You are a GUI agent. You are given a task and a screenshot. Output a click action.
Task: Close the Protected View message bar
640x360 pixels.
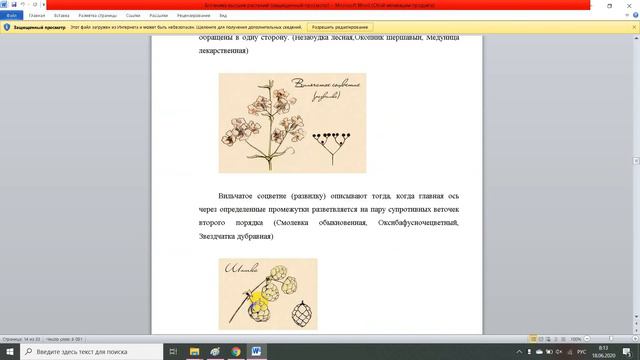click(x=634, y=27)
